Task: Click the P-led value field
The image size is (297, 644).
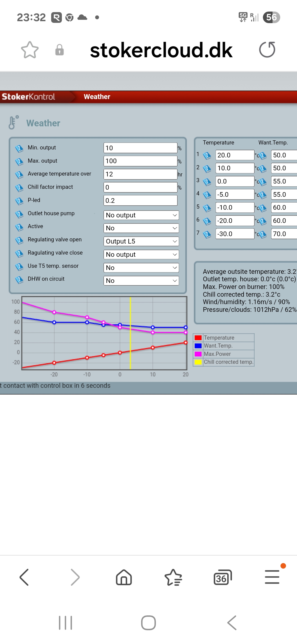Action: tap(140, 201)
